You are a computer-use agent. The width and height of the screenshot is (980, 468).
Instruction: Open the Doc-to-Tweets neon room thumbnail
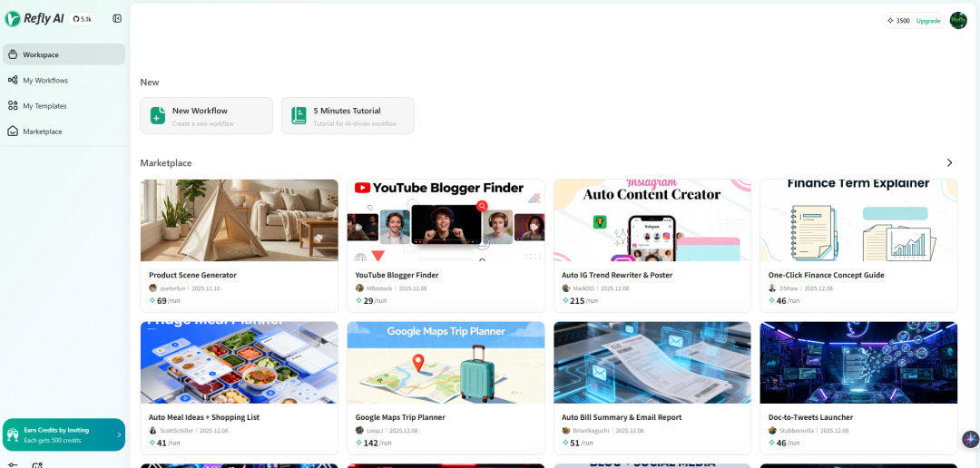coord(858,363)
